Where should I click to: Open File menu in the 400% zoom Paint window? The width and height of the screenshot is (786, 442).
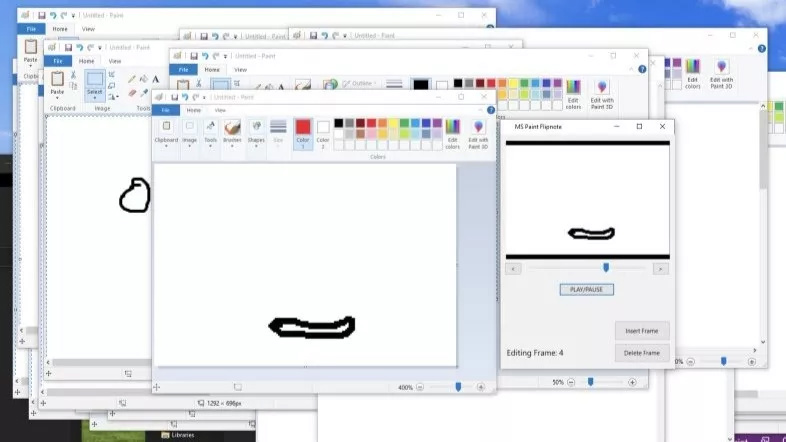(166, 110)
